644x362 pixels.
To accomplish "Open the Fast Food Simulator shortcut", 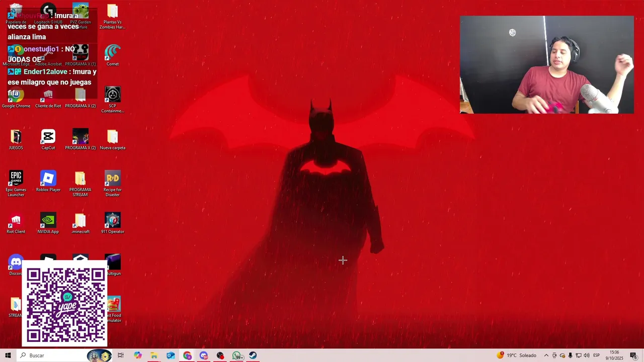I will (x=114, y=309).
